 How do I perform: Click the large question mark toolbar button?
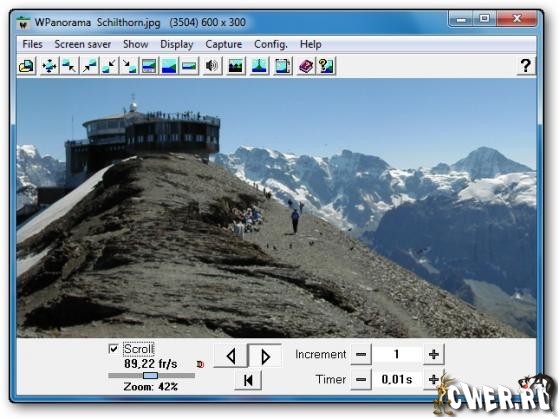pyautogui.click(x=526, y=66)
